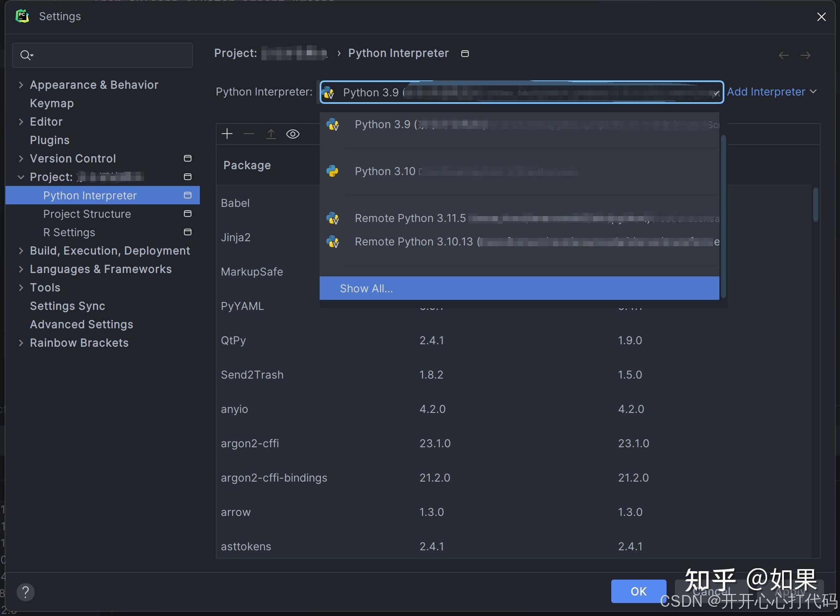Click the project-level icon beside Project Structure
Viewport: 840px width, 616px height.
(x=188, y=214)
